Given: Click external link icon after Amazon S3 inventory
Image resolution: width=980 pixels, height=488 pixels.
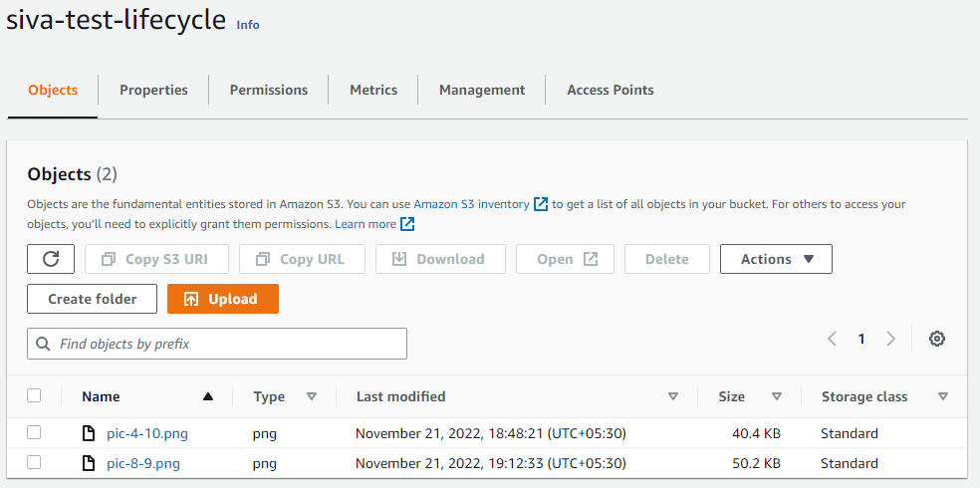Looking at the screenshot, I should 541,204.
